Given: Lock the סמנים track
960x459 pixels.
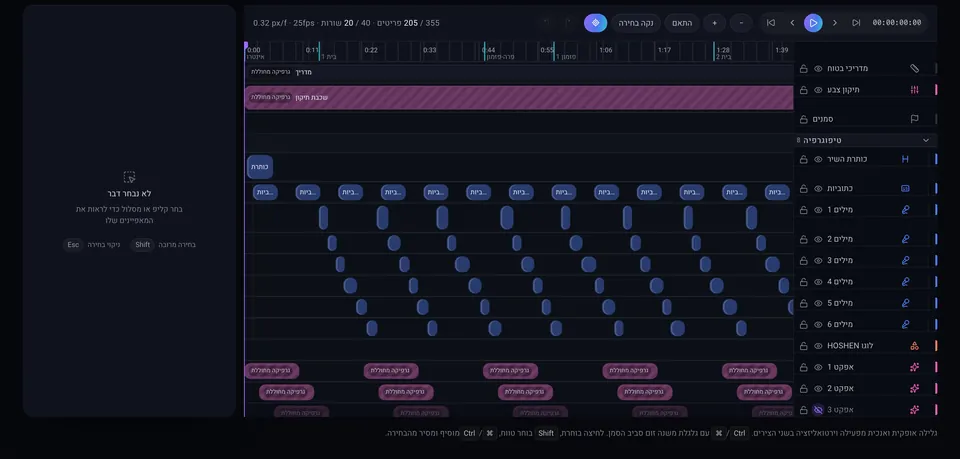Looking at the screenshot, I should 803,119.
